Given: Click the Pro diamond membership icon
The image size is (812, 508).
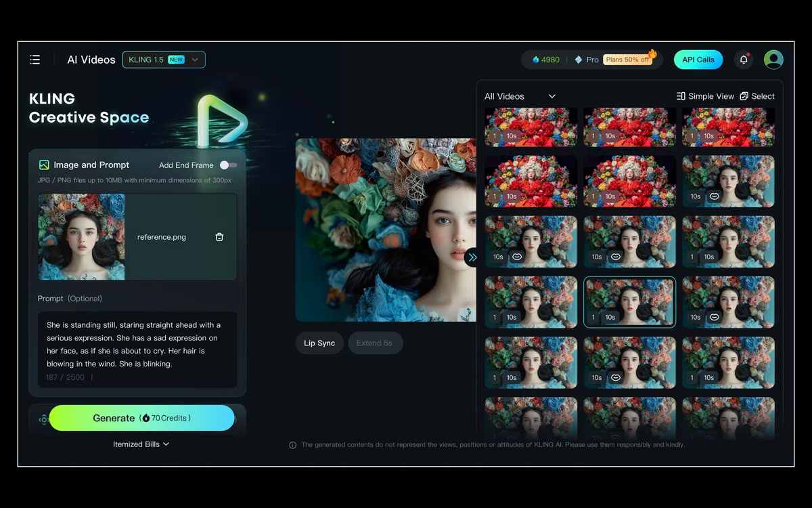Looking at the screenshot, I should 579,60.
